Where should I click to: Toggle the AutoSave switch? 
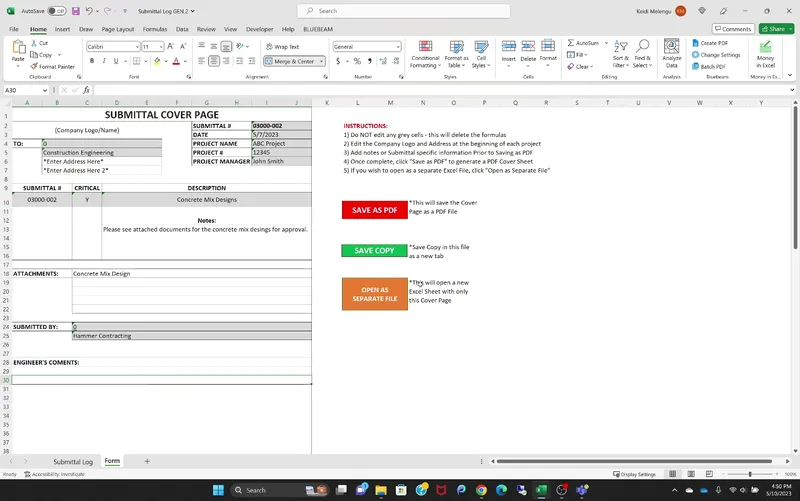pyautogui.click(x=57, y=11)
